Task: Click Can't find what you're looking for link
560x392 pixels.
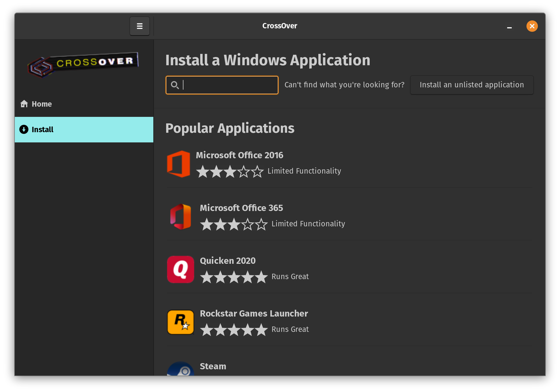Action: (344, 84)
